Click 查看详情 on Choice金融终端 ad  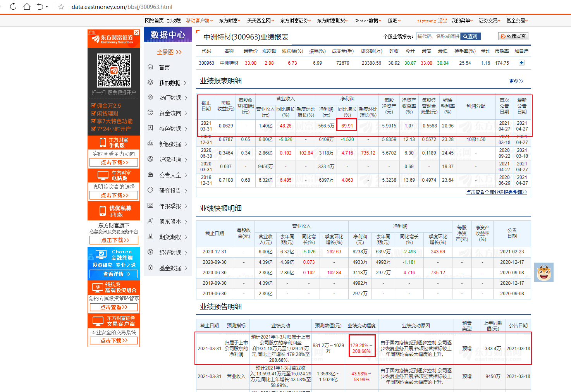(114, 274)
